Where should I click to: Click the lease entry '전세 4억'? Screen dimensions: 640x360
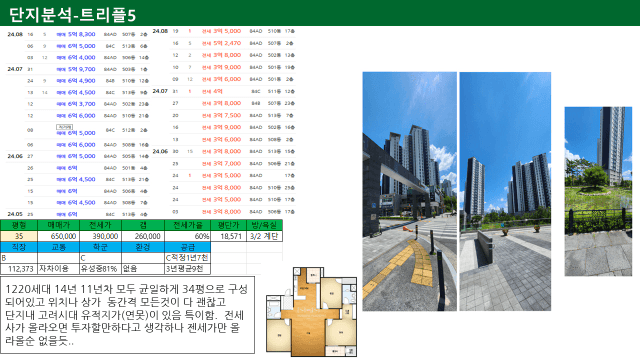tap(212, 91)
